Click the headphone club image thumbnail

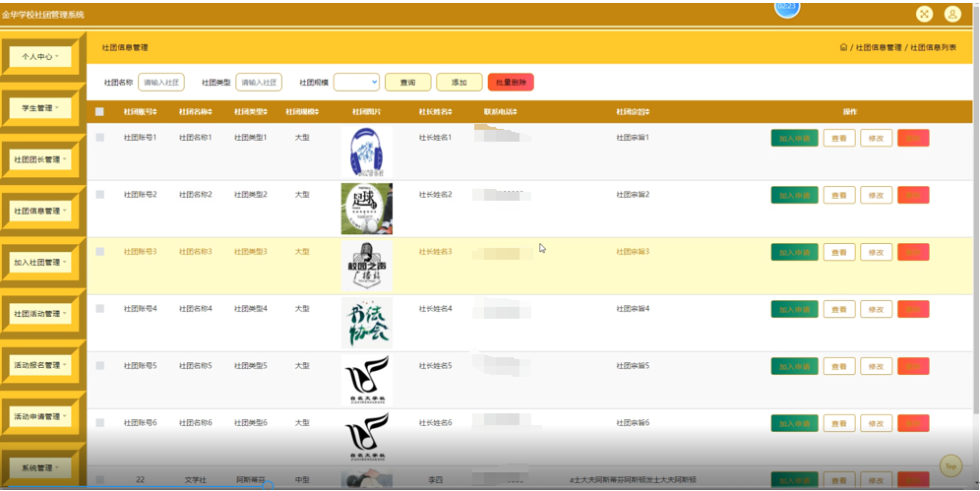click(367, 152)
